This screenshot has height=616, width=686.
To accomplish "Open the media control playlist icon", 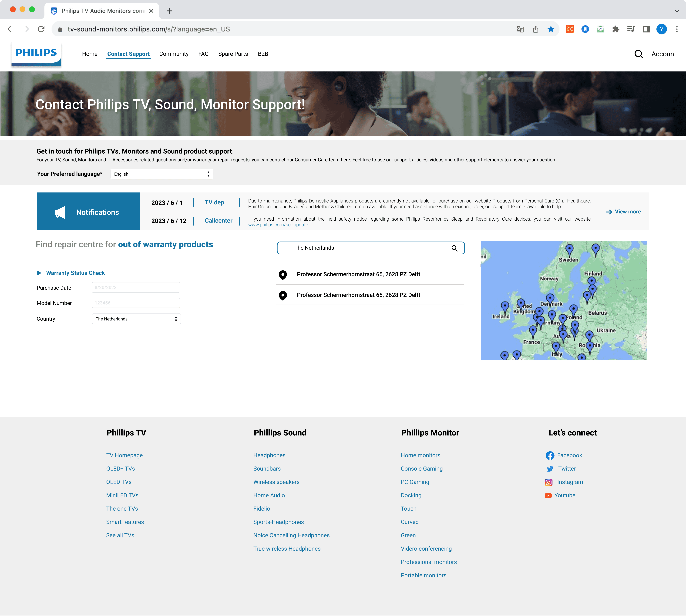I will coord(631,29).
